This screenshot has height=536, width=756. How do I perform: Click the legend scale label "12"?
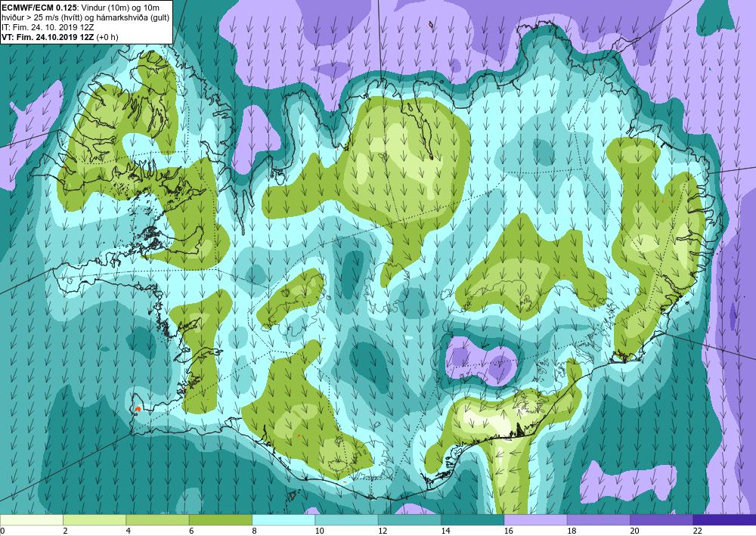[x=383, y=531]
